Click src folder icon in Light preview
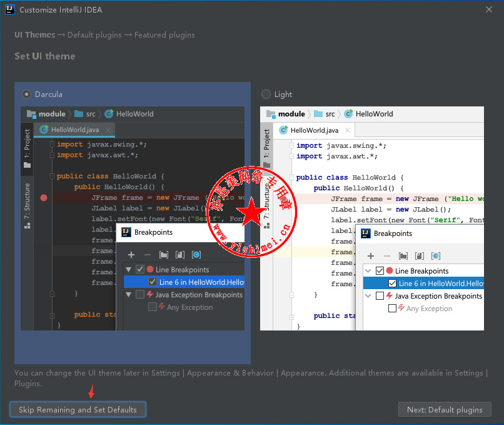Viewport: 504px width, 425px height. click(x=318, y=114)
